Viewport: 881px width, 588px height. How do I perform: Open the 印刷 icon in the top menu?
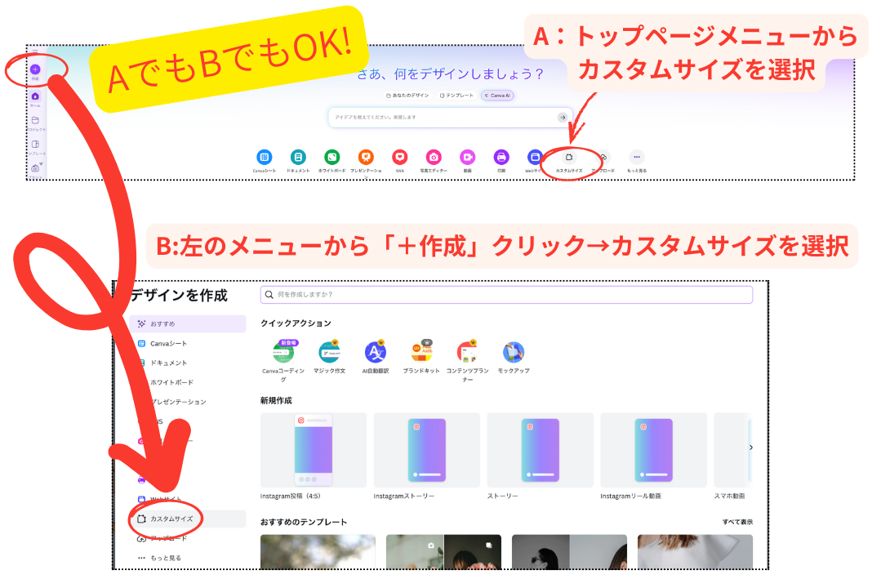pyautogui.click(x=501, y=156)
